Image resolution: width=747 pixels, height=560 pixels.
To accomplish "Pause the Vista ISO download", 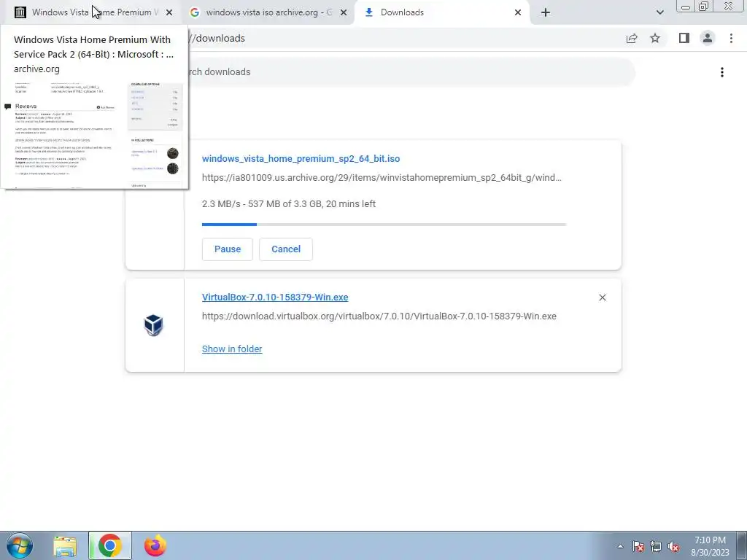I will pos(228,249).
